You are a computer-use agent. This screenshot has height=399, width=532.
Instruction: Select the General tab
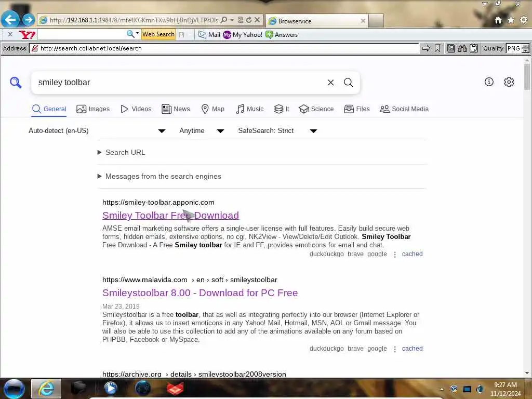point(49,109)
